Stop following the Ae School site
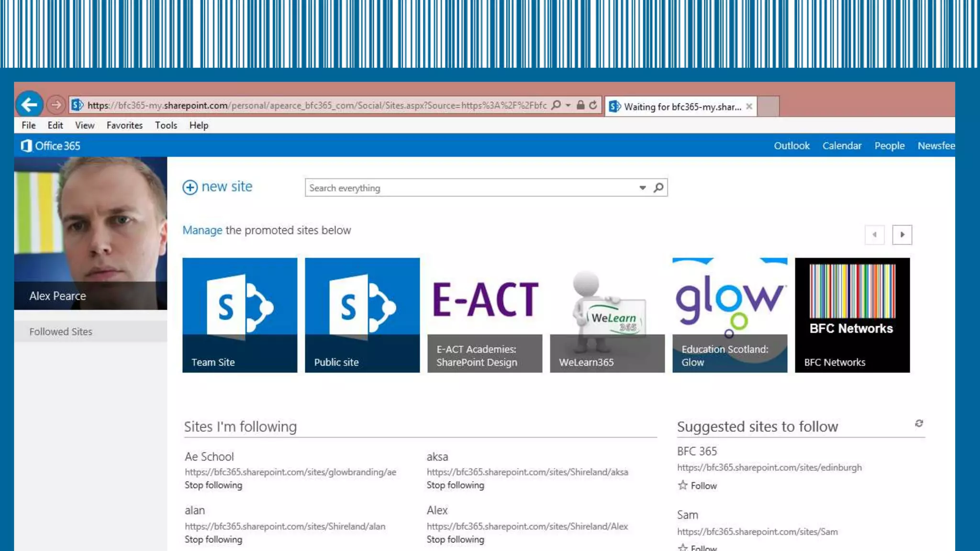This screenshot has width=980, height=551. point(213,485)
